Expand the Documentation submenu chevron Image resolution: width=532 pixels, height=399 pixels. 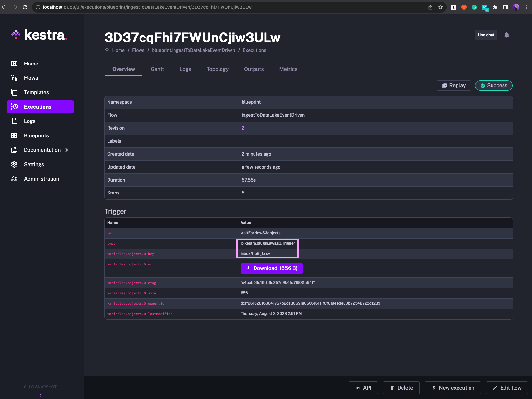pyautogui.click(x=67, y=150)
